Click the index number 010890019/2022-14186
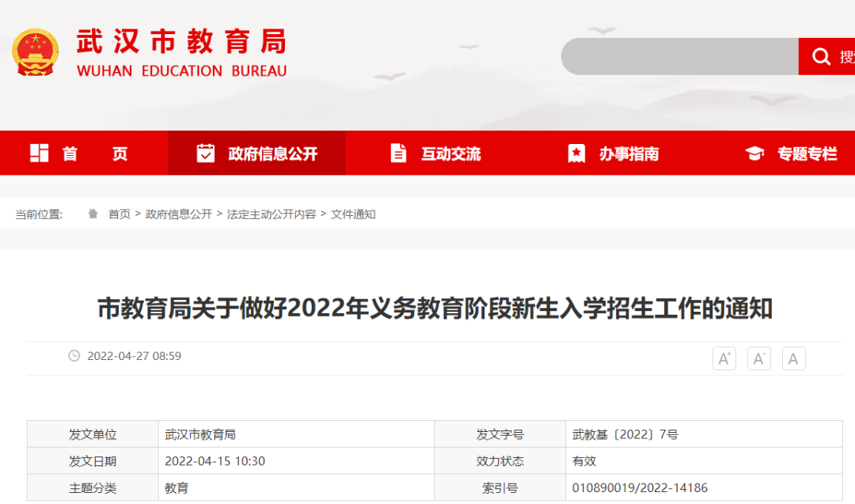This screenshot has width=855, height=504. tap(640, 487)
